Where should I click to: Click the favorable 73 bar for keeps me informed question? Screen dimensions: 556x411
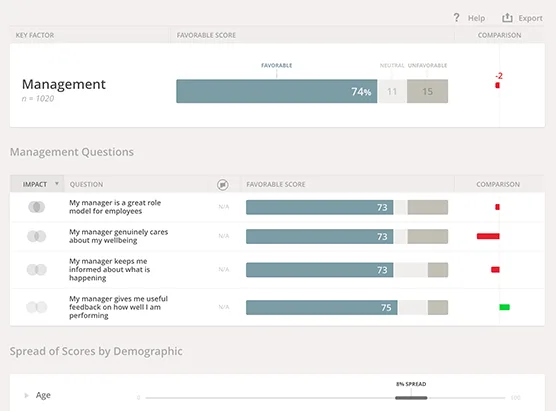(319, 270)
